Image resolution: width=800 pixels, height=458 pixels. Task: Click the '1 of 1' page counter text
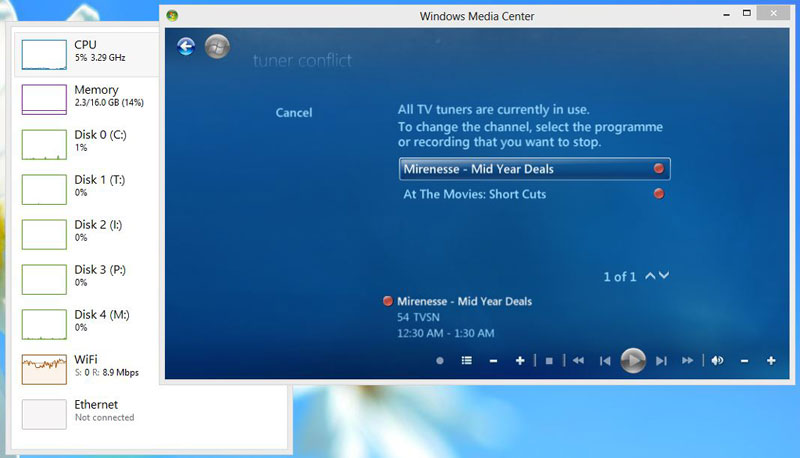pyautogui.click(x=620, y=277)
